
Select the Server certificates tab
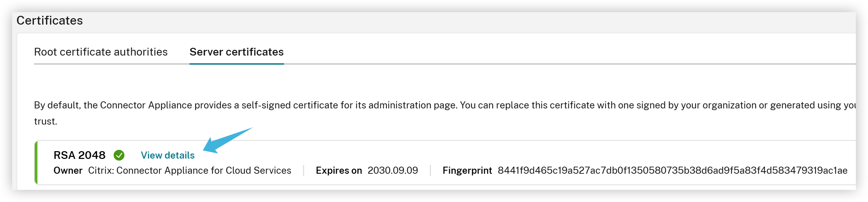click(x=236, y=52)
